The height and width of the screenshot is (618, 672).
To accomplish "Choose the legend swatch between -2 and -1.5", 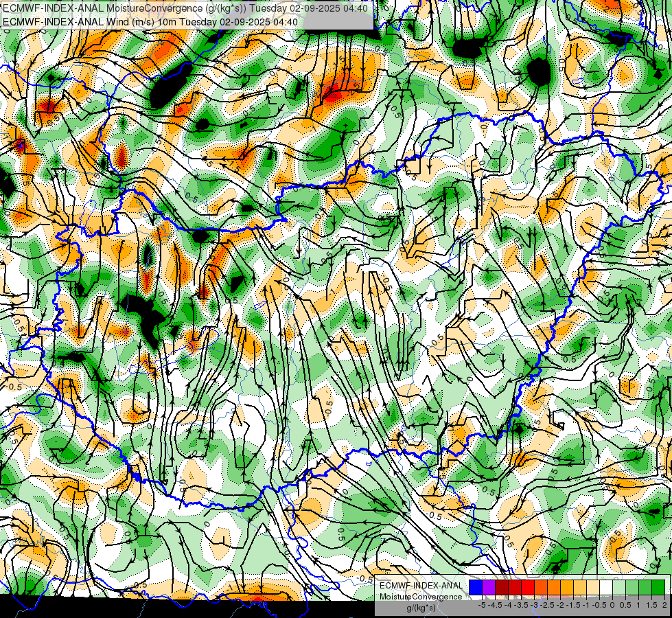I will (x=567, y=587).
